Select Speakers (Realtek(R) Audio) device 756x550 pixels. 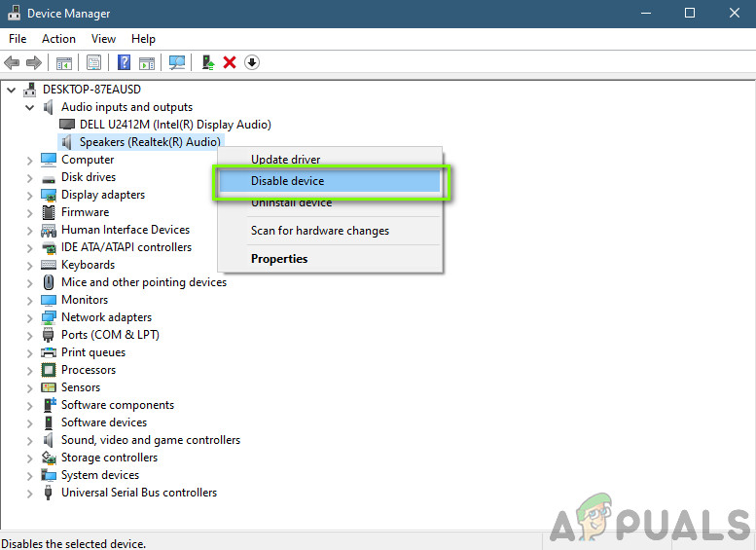pyautogui.click(x=150, y=142)
